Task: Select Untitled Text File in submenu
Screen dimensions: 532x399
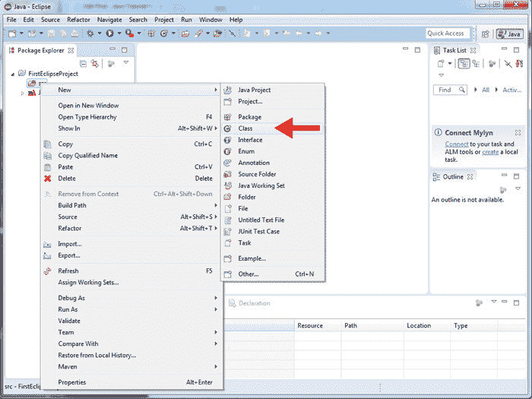Action: [273, 220]
